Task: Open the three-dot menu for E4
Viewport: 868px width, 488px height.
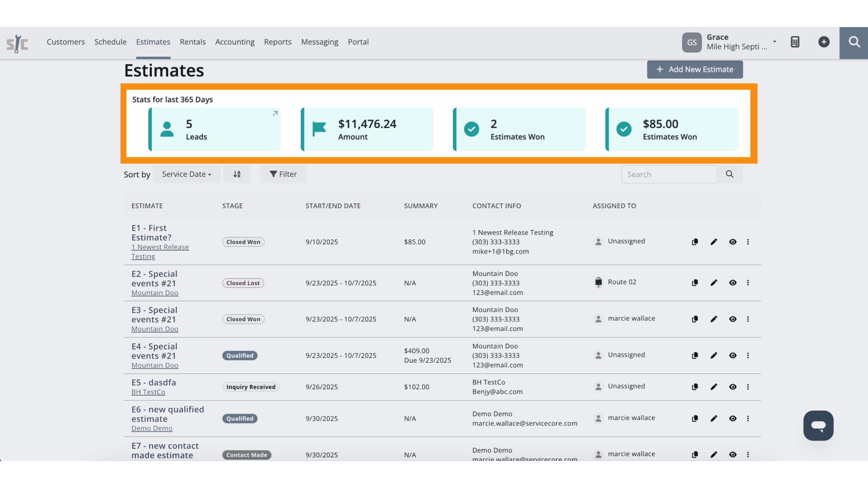Action: pos(748,355)
